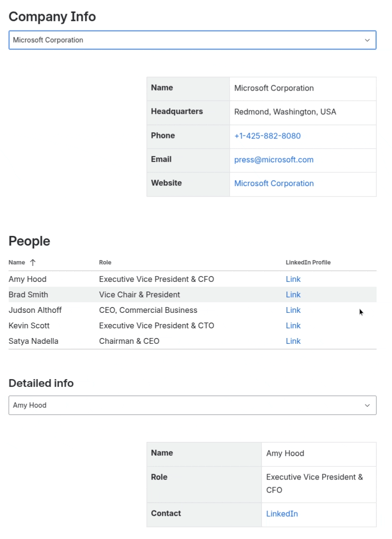The image size is (392, 539).
Task: Click the Amy Hood value in details table
Action: tap(285, 453)
